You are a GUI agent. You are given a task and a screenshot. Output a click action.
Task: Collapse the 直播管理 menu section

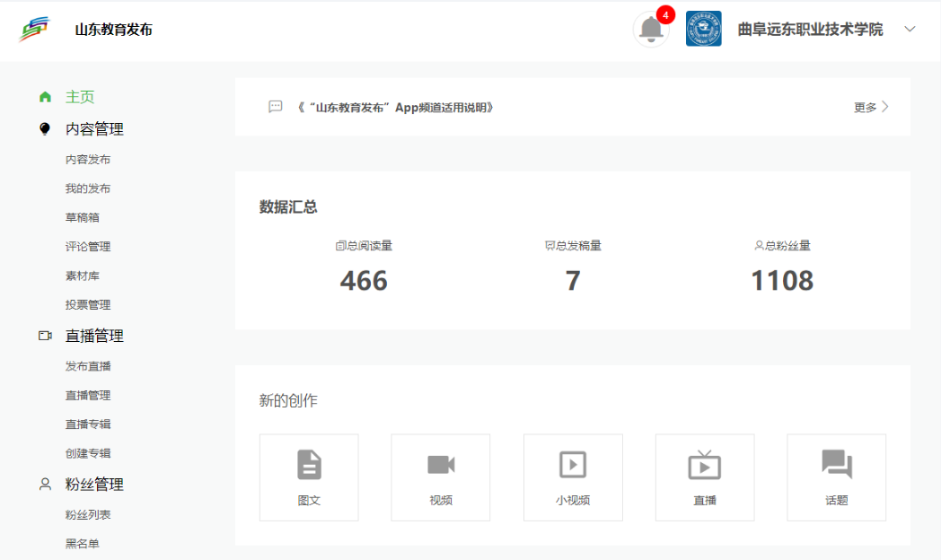point(94,336)
